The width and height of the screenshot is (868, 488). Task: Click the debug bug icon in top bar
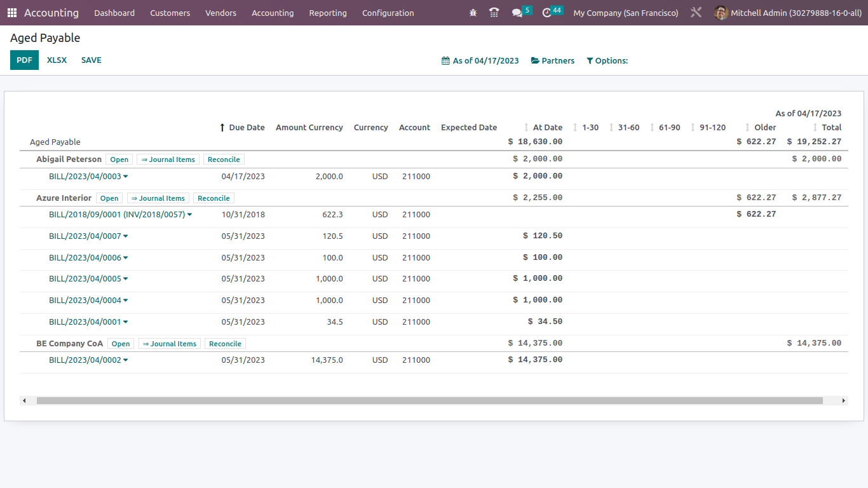[473, 13]
